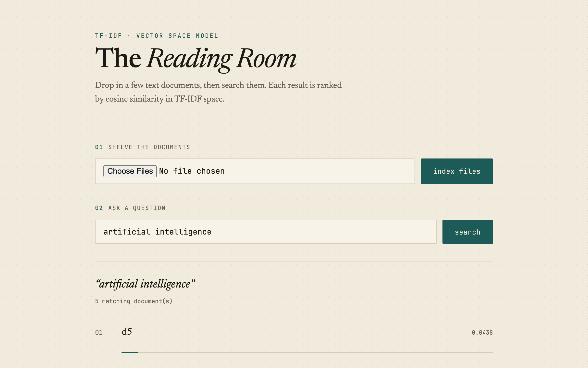Click 'TF-IDF · Vector Space Model' tagline
Image resolution: width=588 pixels, height=368 pixels.
point(157,36)
